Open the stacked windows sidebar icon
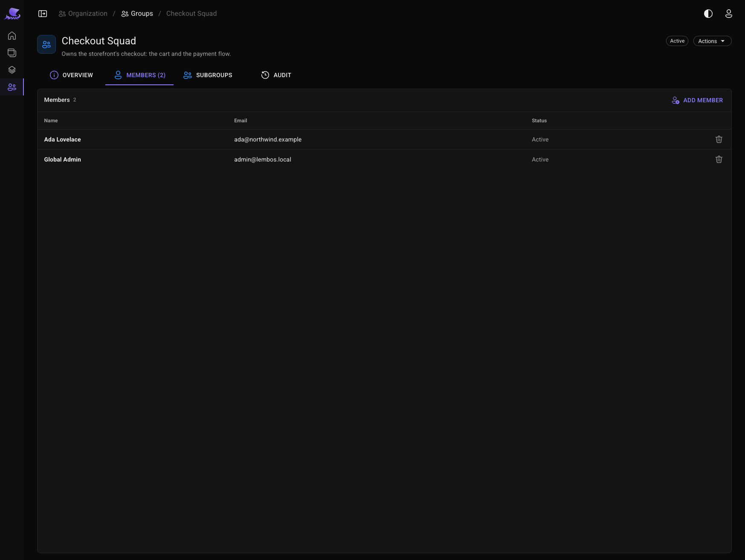Screen dimensions: 745x560 click(12, 53)
